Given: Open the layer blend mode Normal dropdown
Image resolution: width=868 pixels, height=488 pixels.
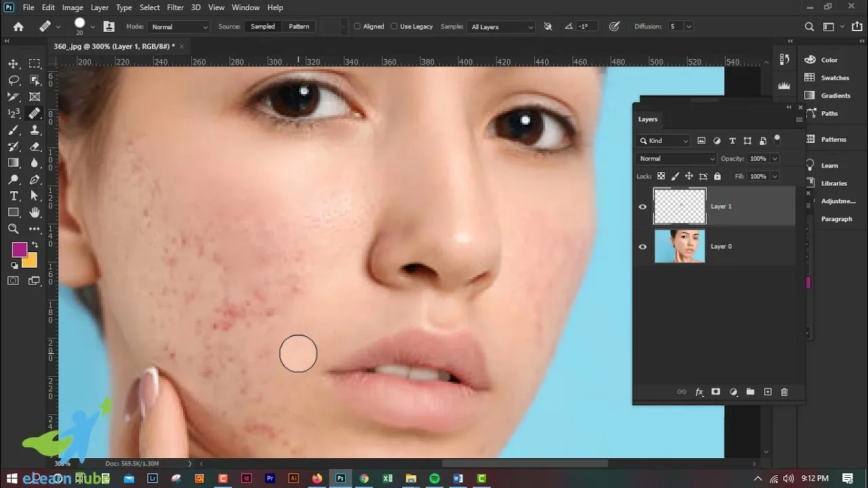Looking at the screenshot, I should [675, 159].
